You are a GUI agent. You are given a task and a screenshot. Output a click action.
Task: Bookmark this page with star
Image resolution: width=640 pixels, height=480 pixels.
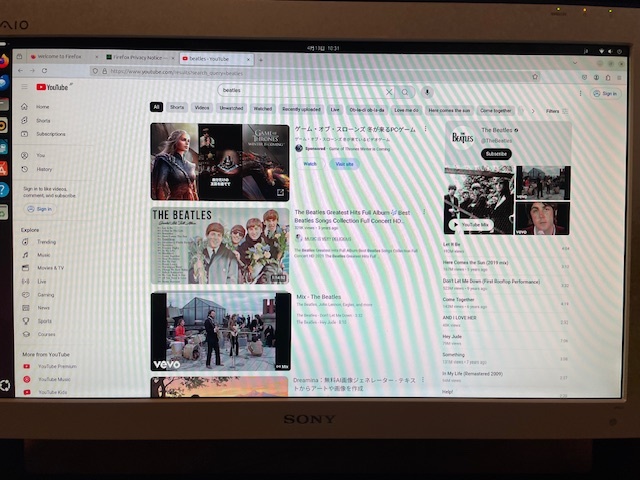[535, 77]
